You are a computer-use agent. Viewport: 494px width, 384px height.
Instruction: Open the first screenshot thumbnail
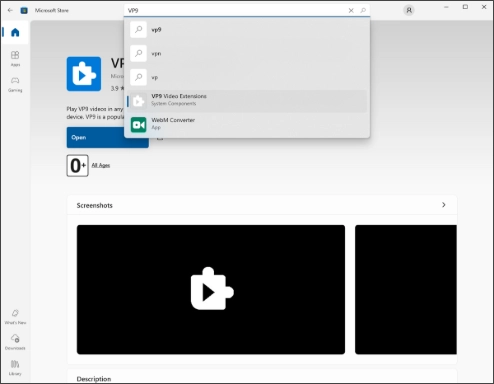pos(211,289)
